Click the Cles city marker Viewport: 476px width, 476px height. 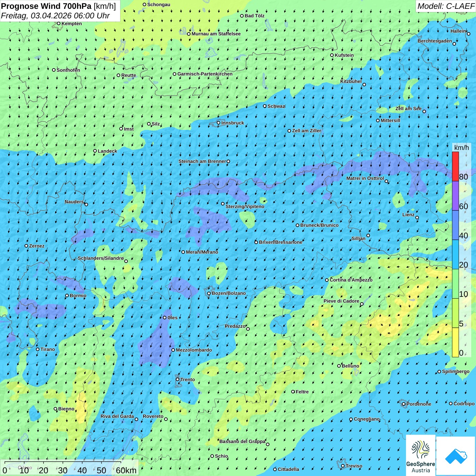click(165, 318)
